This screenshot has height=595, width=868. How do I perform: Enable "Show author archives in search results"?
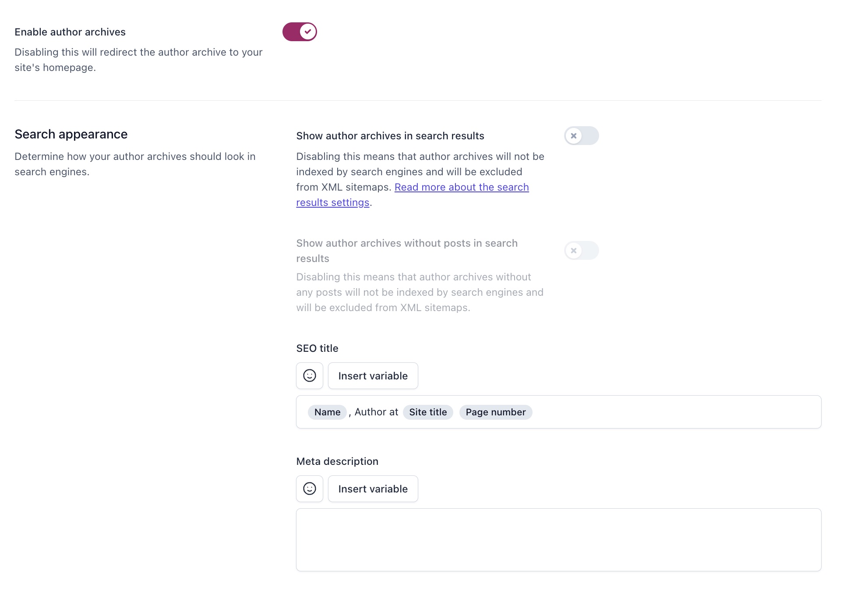point(581,136)
